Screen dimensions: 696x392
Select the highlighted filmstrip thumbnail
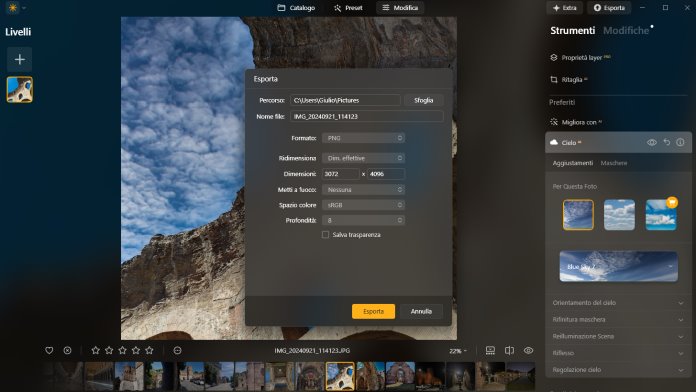[x=340, y=376]
